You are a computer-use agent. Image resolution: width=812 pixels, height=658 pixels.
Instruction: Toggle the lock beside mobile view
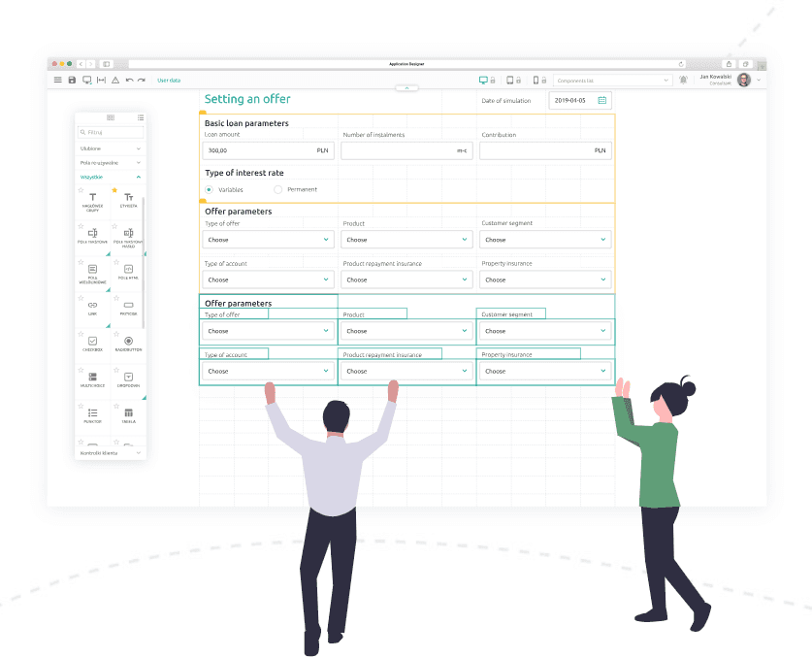(x=543, y=81)
